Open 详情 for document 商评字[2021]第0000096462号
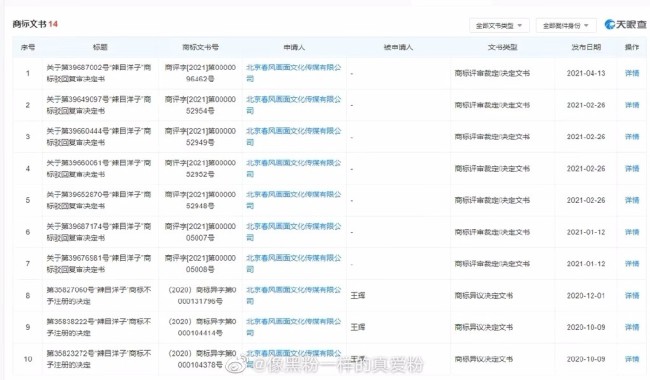650x380 pixels. click(632, 73)
